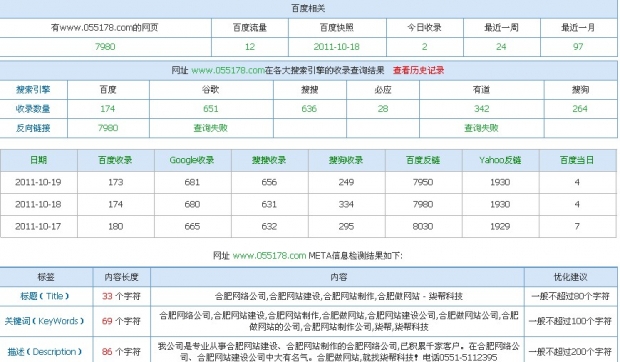620x362 pixels.
Task: Open 百度快照 date 2011-10-18 in top table
Action: (336, 47)
